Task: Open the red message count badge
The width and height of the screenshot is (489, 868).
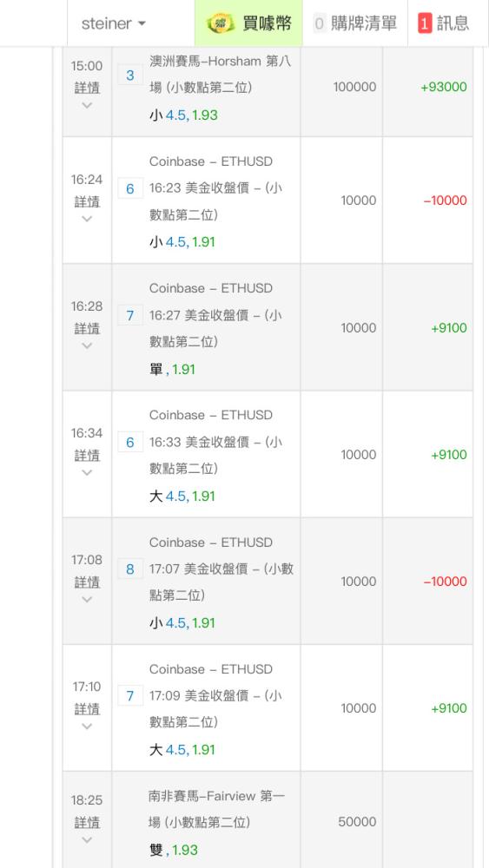Action: (x=425, y=23)
